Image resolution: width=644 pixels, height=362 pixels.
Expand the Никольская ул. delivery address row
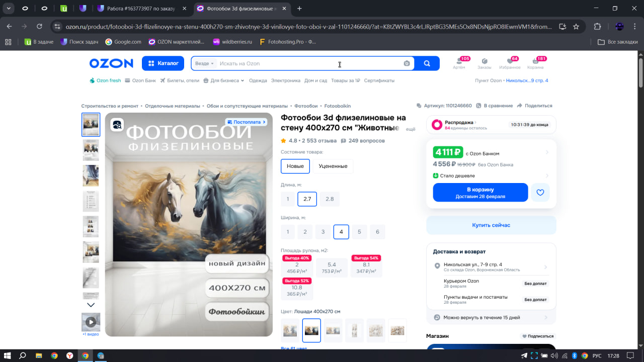491,266
